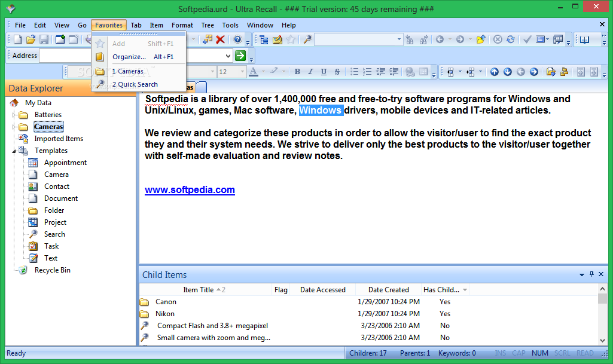Click the Child Items scrollbar down arrow
Image resolution: width=613 pixels, height=364 pixels.
click(602, 340)
